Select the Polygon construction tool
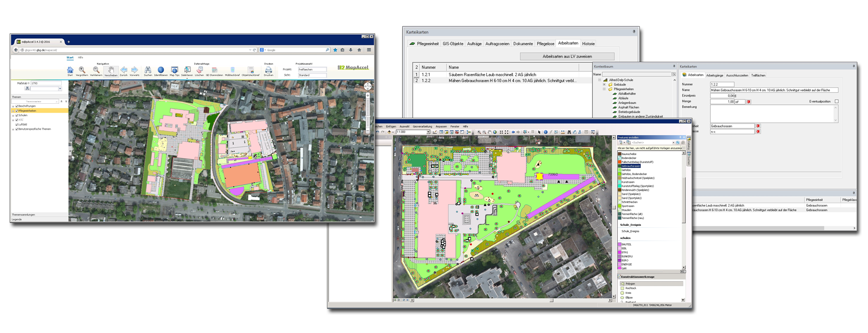 [630, 284]
